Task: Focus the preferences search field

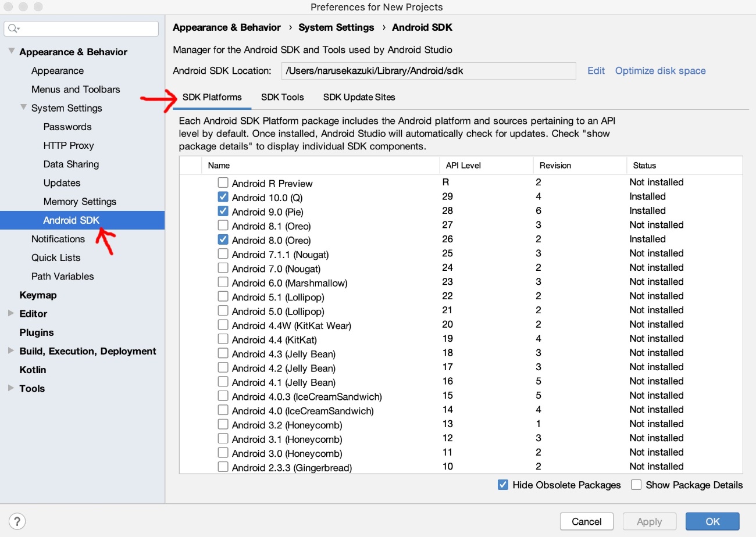Action: click(81, 28)
